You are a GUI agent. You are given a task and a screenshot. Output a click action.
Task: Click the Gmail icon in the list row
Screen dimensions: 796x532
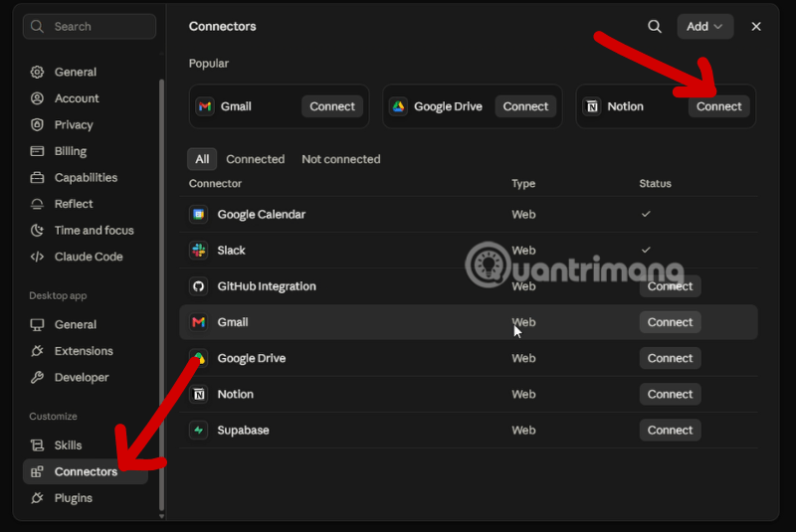coord(198,322)
